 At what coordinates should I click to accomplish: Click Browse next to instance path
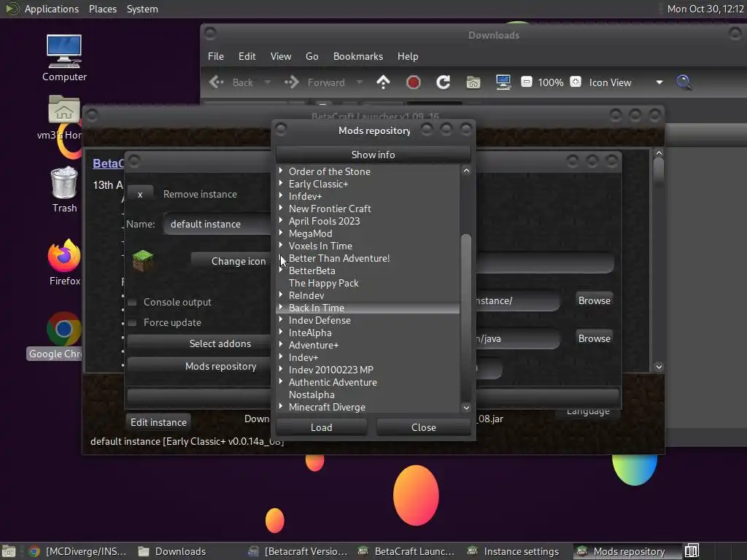[594, 300]
